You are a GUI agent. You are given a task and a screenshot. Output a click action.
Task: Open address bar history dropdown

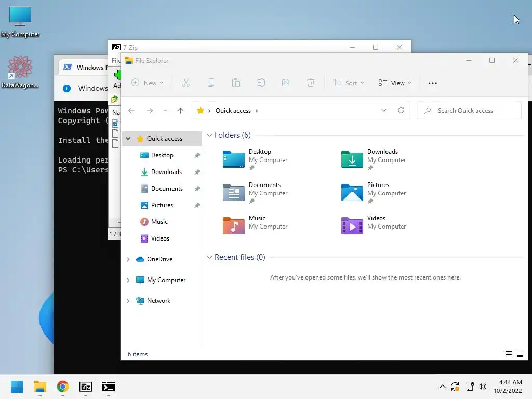[x=384, y=110]
